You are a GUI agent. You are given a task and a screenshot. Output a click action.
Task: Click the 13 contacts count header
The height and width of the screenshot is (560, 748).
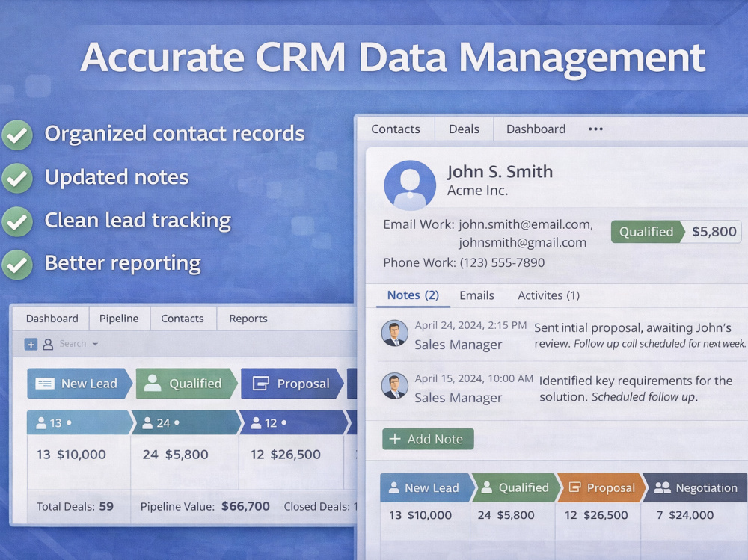79,422
